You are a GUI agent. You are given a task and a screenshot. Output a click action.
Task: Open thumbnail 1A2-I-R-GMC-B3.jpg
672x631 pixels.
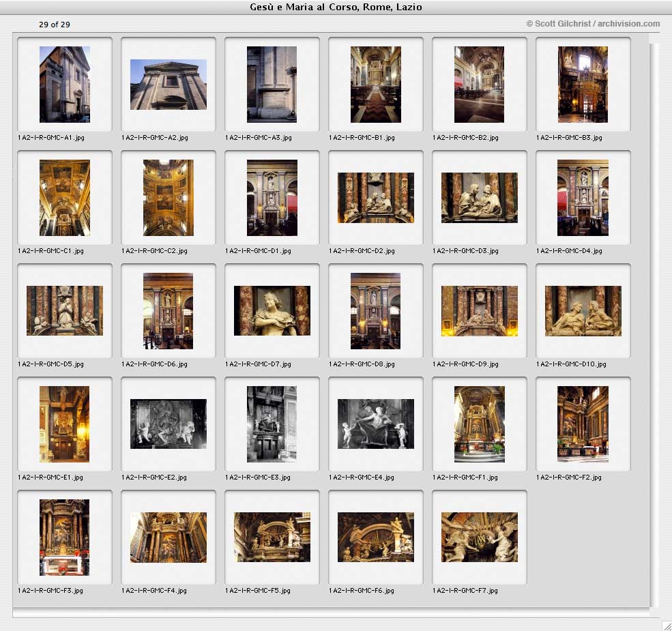click(583, 85)
